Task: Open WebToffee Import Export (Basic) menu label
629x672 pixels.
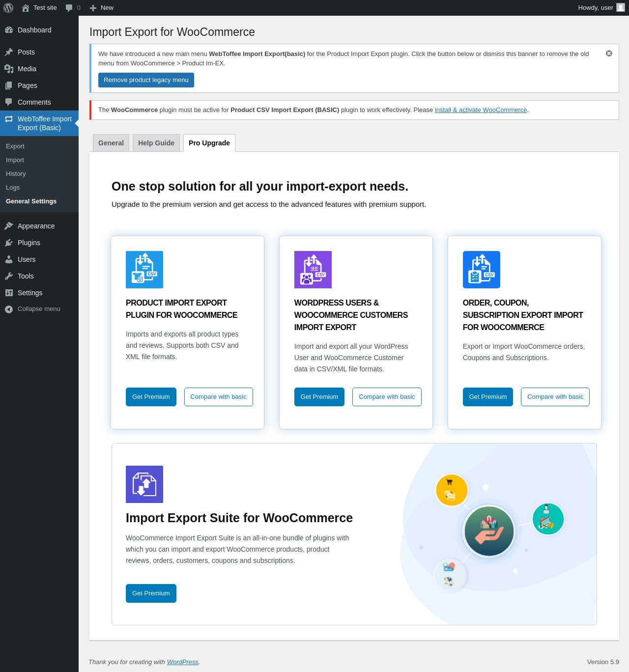Action: (x=45, y=123)
